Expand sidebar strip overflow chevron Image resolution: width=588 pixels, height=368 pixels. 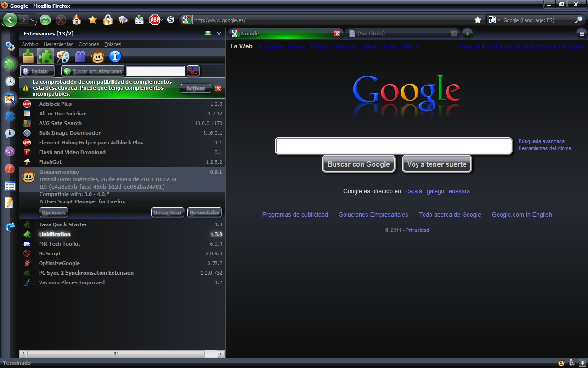(x=10, y=214)
